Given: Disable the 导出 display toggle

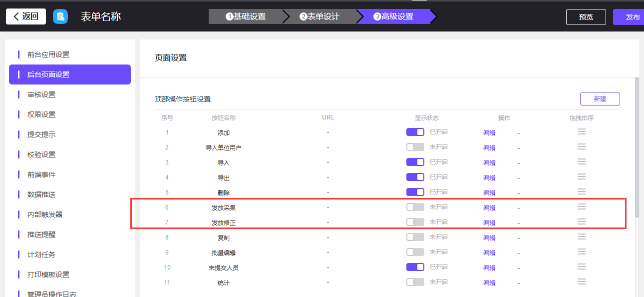Looking at the screenshot, I should tap(415, 177).
